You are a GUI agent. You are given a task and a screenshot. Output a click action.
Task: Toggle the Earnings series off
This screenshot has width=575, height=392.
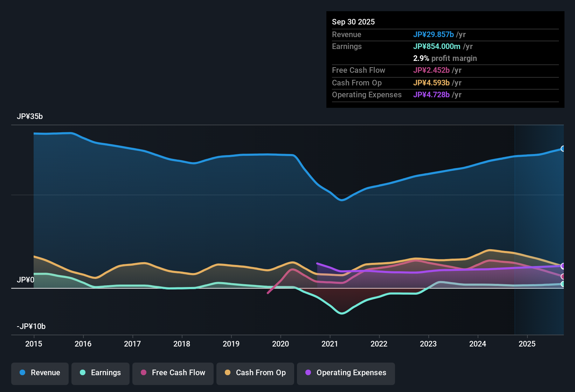point(100,373)
